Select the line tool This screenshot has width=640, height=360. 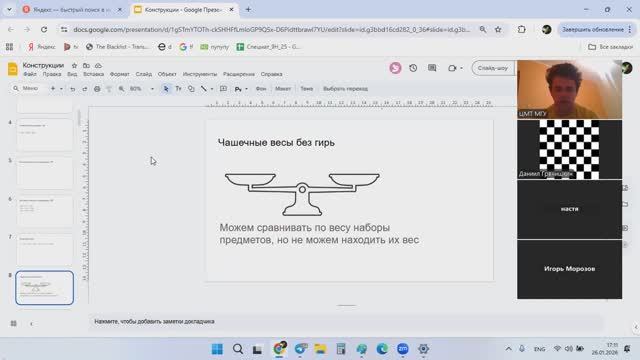pyautogui.click(x=204, y=89)
